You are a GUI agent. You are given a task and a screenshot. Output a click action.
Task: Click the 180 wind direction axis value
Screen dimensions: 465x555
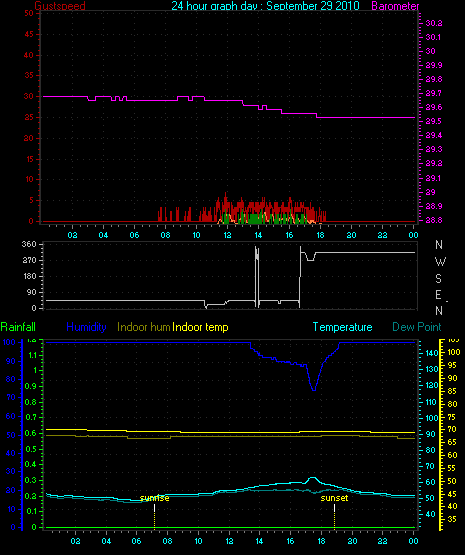click(30, 276)
